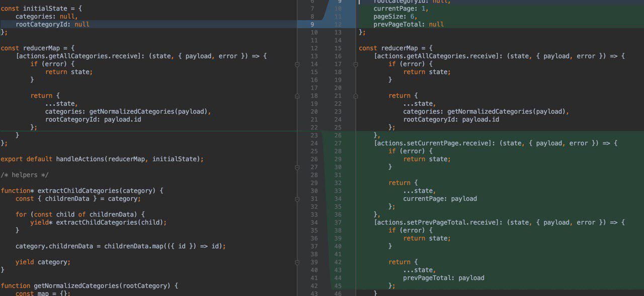Toggle fold marker beside left line 27

(x=297, y=167)
